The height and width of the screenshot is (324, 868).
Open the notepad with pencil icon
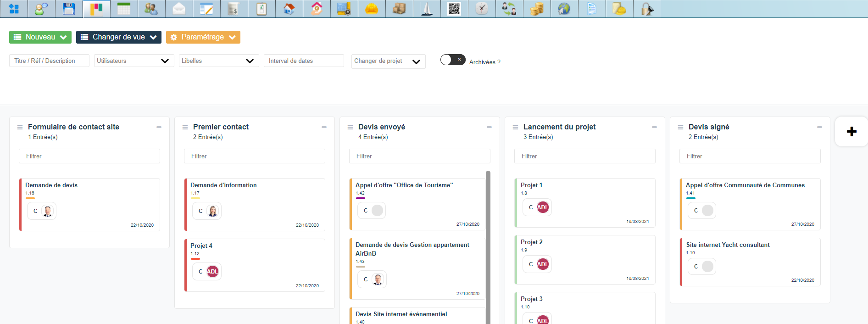click(206, 9)
